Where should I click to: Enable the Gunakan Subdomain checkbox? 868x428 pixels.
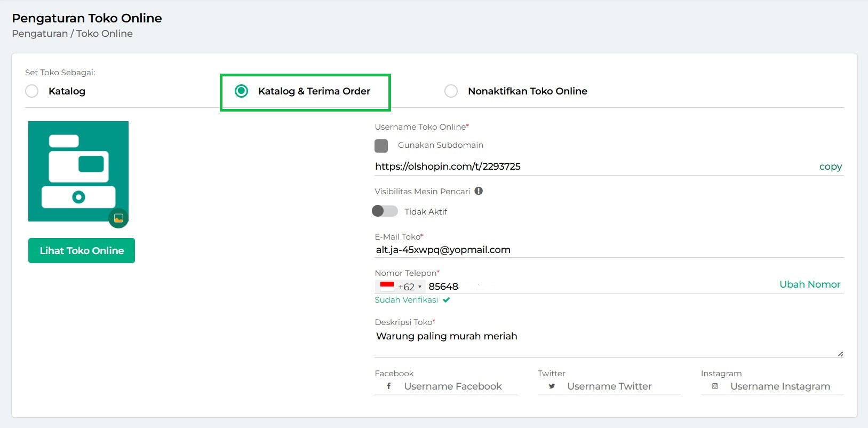(381, 146)
